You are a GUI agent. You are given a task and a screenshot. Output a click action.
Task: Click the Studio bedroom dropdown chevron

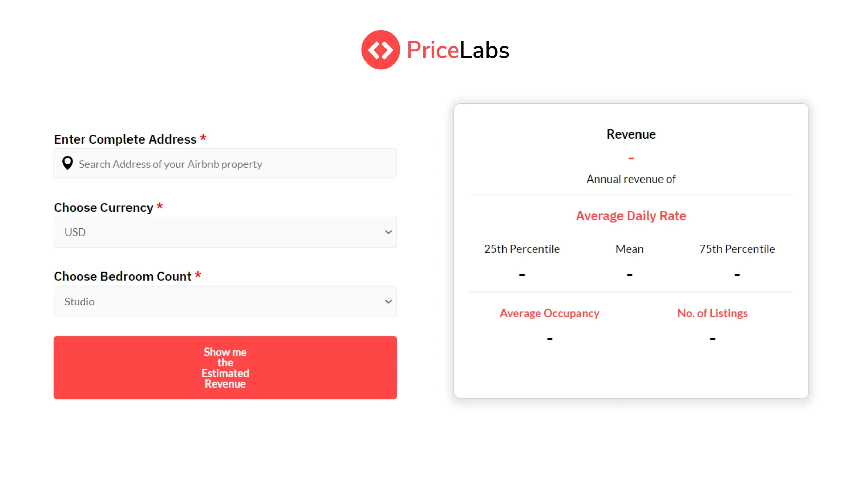[388, 301]
